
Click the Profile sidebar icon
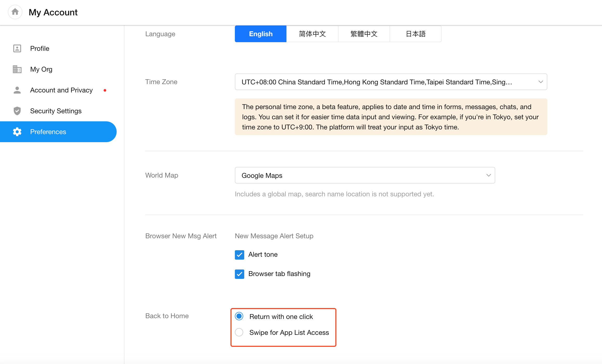tap(17, 48)
